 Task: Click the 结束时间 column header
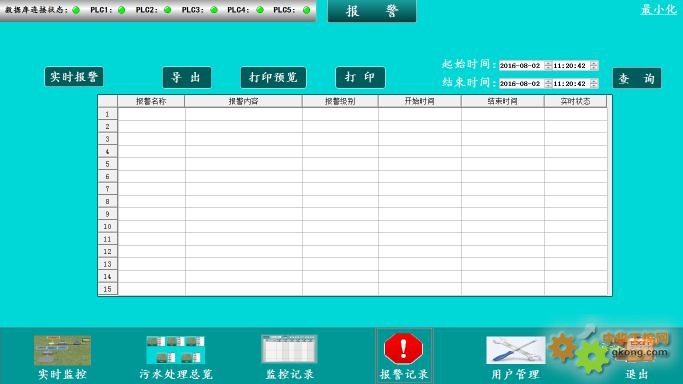point(503,101)
